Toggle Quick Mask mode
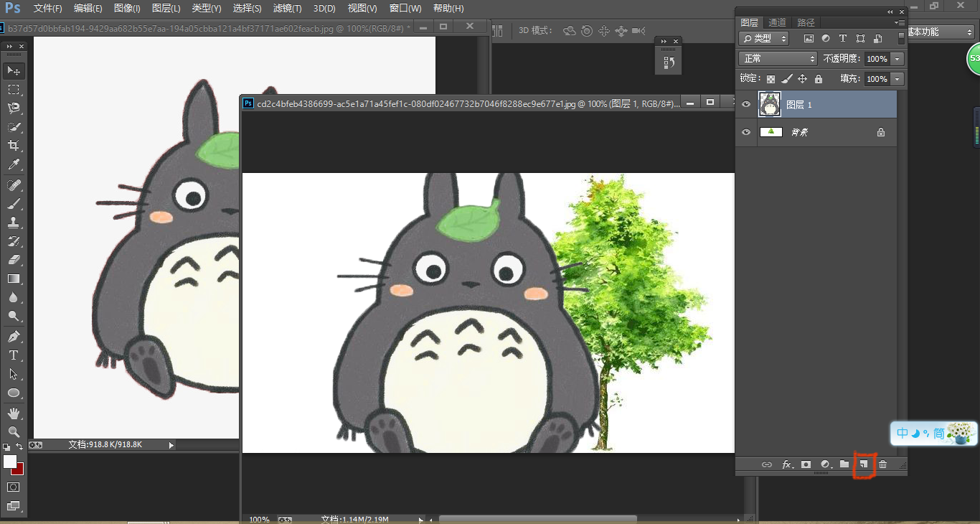This screenshot has width=980, height=524. click(14, 487)
